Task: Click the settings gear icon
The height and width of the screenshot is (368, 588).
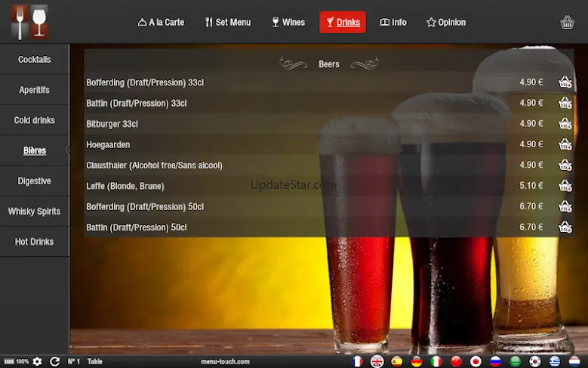Action: click(37, 362)
